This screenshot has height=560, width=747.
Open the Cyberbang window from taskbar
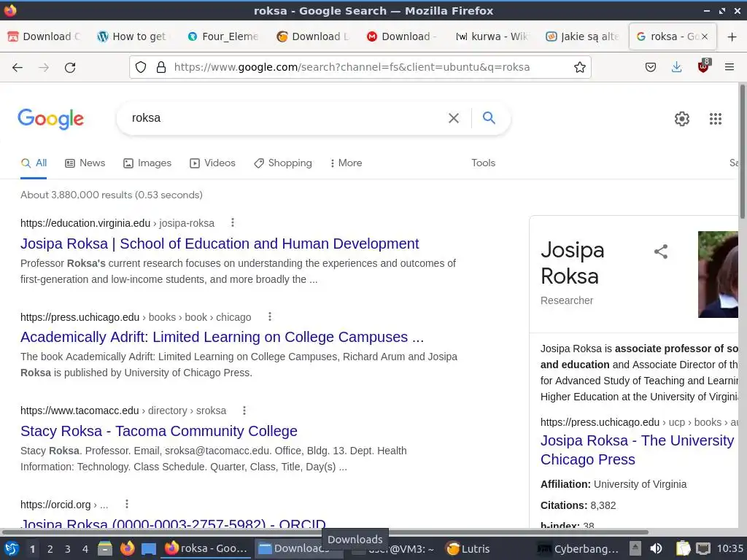point(578,548)
